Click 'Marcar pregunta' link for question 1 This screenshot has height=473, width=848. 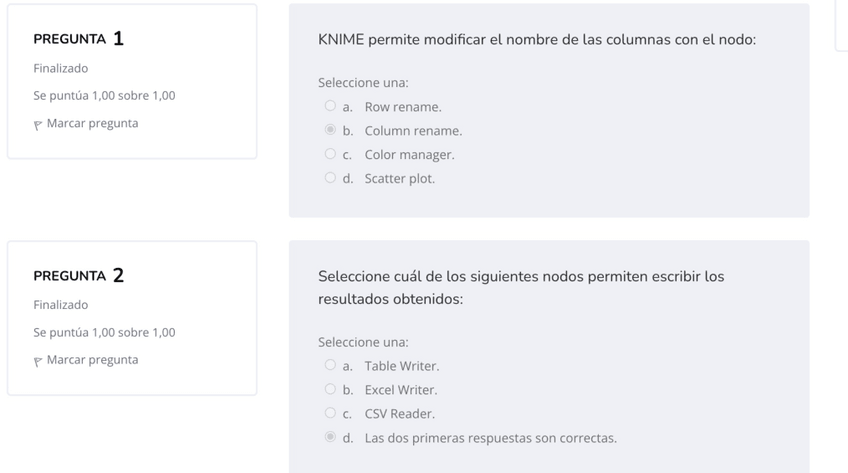point(92,124)
